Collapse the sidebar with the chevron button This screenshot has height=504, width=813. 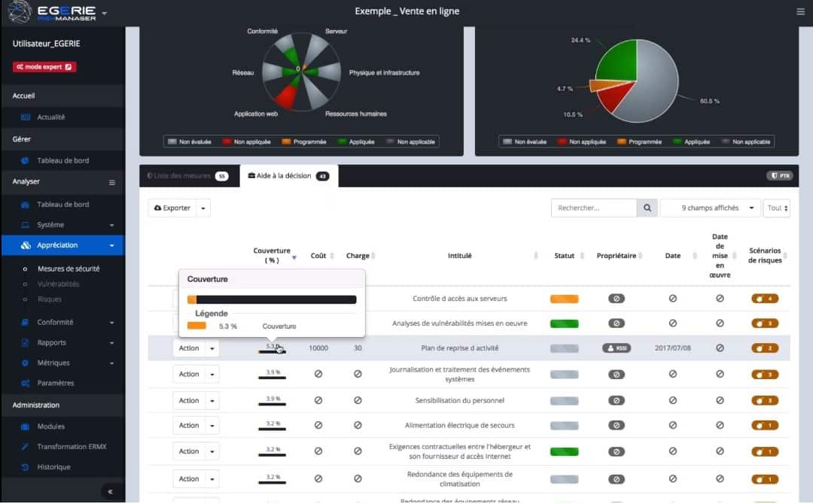[x=110, y=491]
